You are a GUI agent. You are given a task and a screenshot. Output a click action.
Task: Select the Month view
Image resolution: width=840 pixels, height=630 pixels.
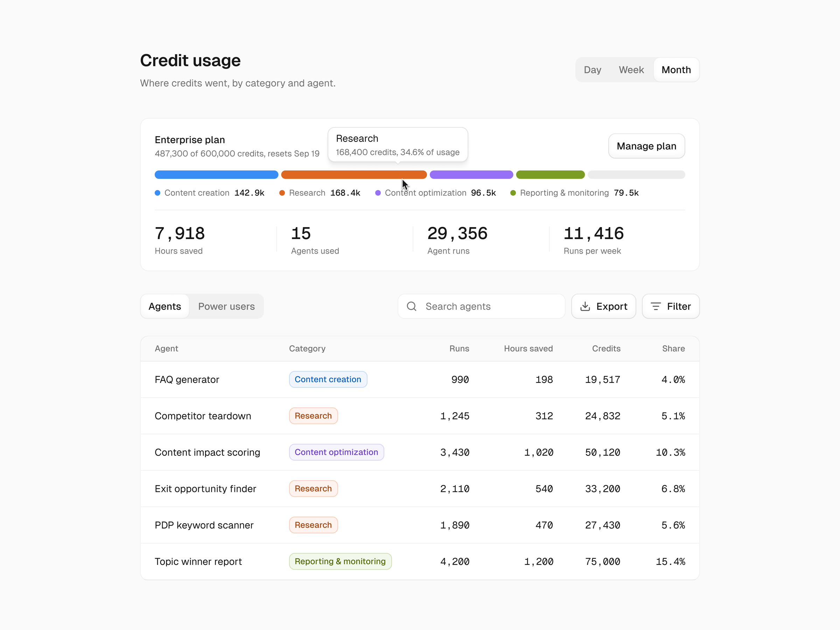(676, 70)
